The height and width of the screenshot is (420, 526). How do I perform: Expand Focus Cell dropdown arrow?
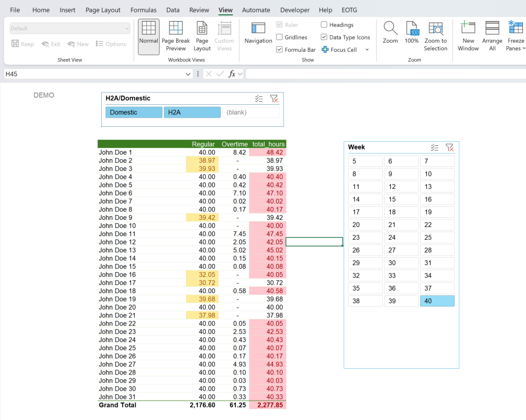point(367,50)
